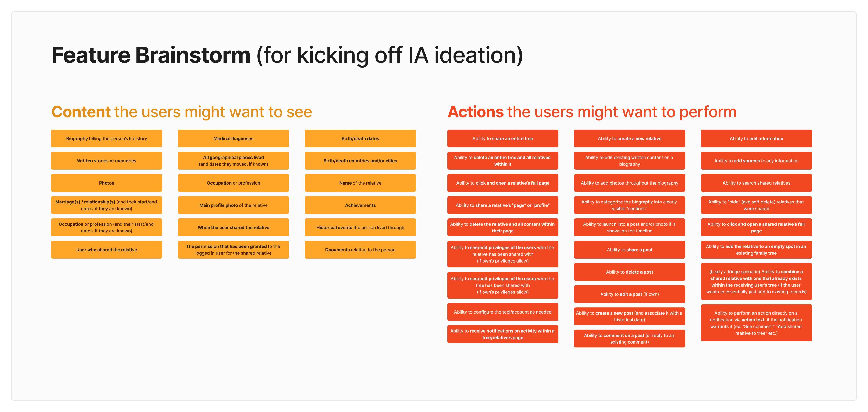Click the "Birth/death dates" card
This screenshot has width=868, height=412.
tap(360, 138)
